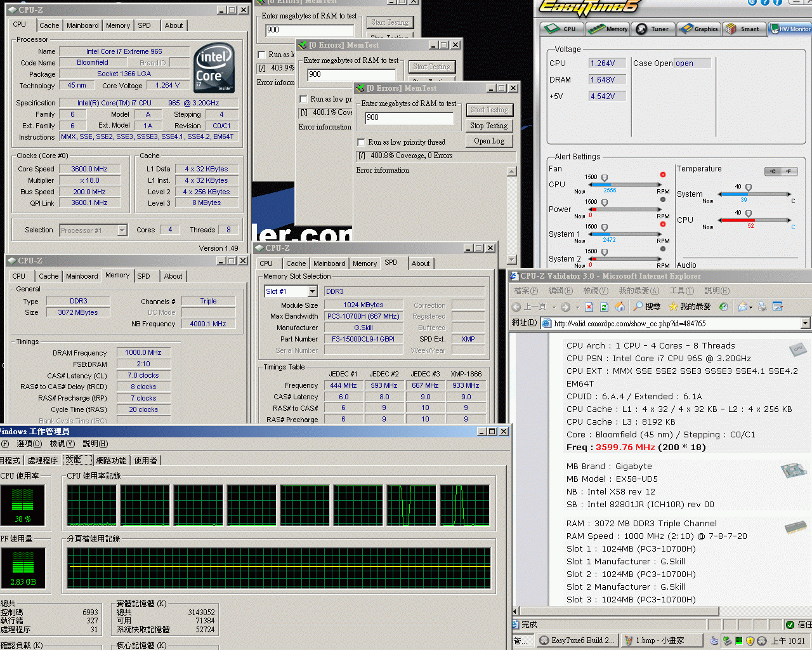Adjust the CPU temperature alert slider
This screenshot has height=650, width=812.
(x=749, y=214)
